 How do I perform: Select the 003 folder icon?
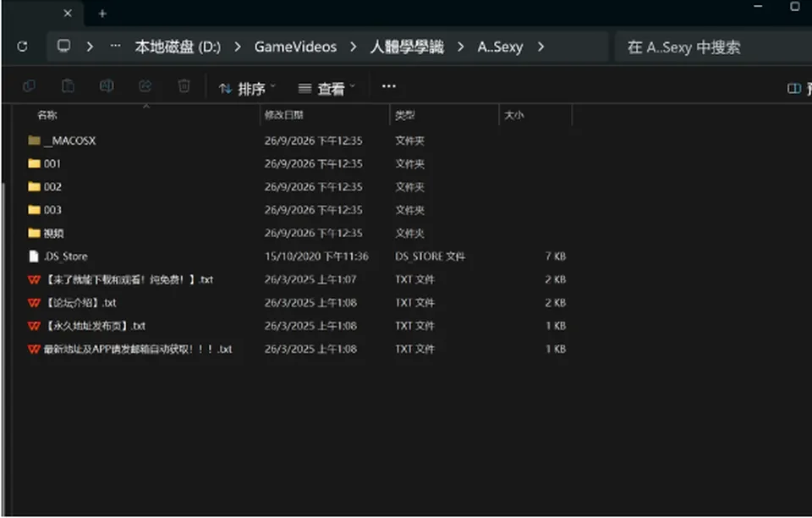point(34,210)
